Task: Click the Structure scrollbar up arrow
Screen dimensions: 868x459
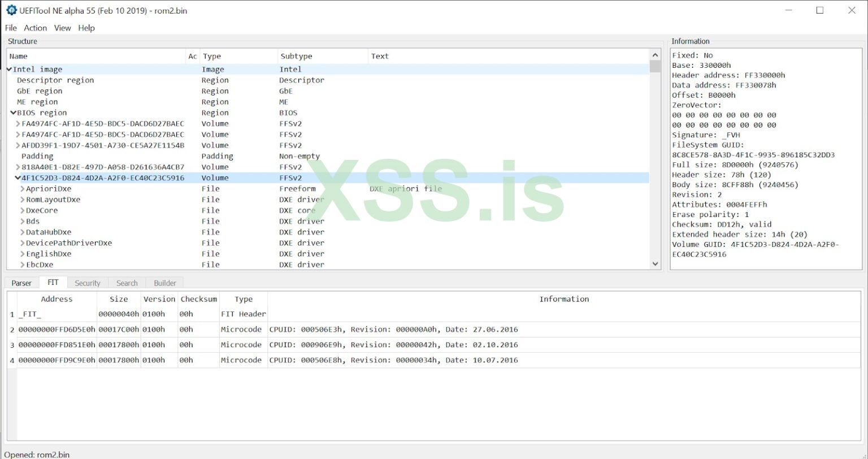Action: 656,55
